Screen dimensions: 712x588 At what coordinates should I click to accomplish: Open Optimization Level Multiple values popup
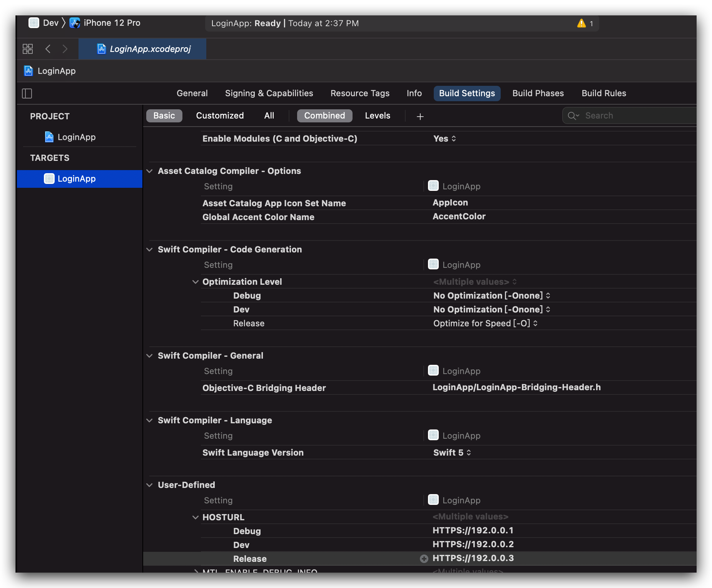(475, 282)
